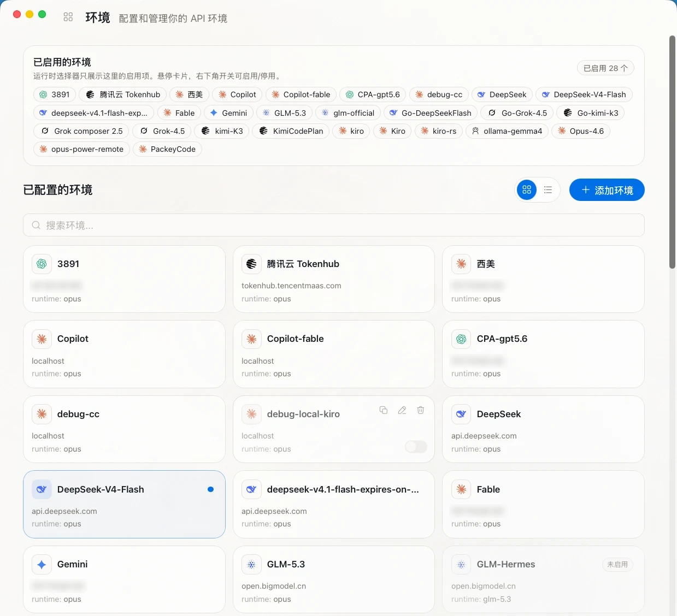Click the GLM-Hermes card title
This screenshot has width=677, height=616.
point(506,565)
